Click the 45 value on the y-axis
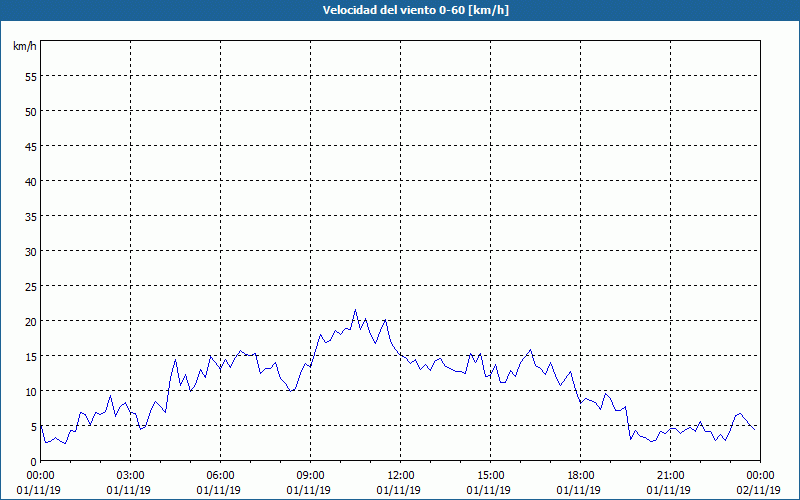This screenshot has height=500, width=800. 31,146
